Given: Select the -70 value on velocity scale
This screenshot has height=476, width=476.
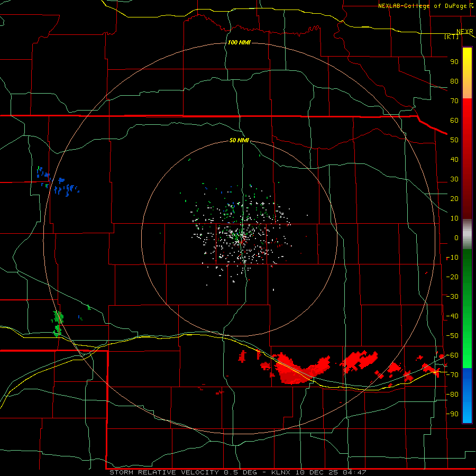Looking at the screenshot, I should click(452, 375).
